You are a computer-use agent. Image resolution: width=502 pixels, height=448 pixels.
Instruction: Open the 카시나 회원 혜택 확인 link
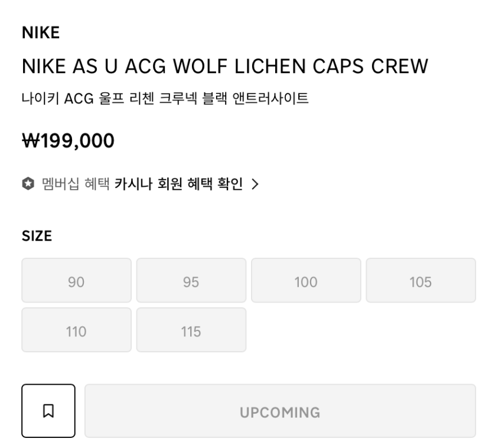pyautogui.click(x=178, y=184)
